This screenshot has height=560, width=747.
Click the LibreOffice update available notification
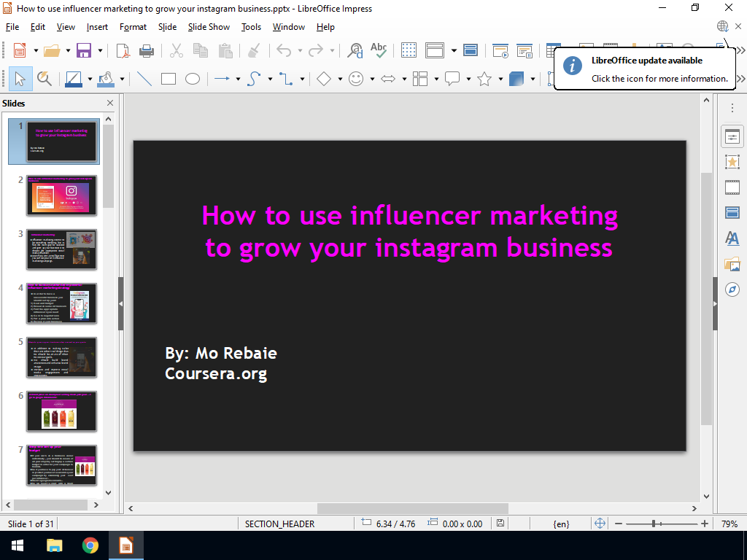tap(645, 69)
